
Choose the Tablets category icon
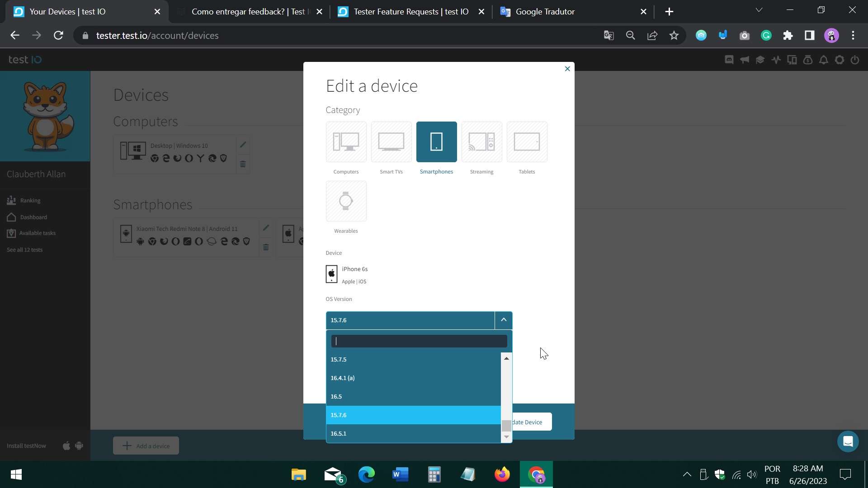[x=527, y=142]
